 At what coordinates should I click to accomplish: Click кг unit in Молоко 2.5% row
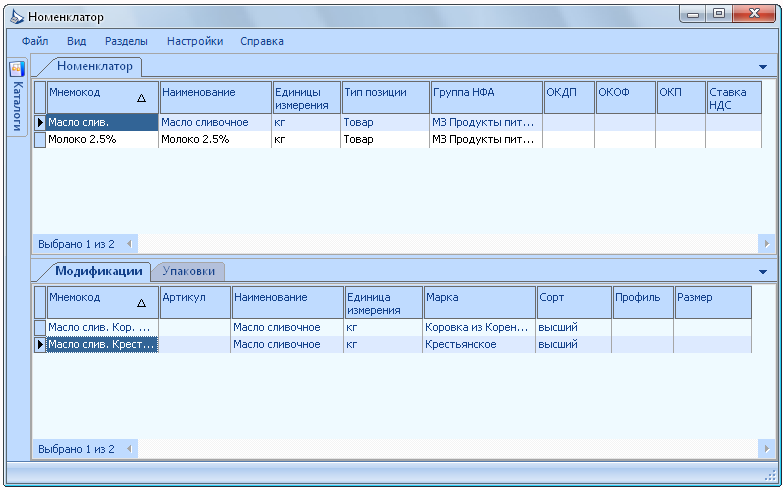tap(306, 139)
